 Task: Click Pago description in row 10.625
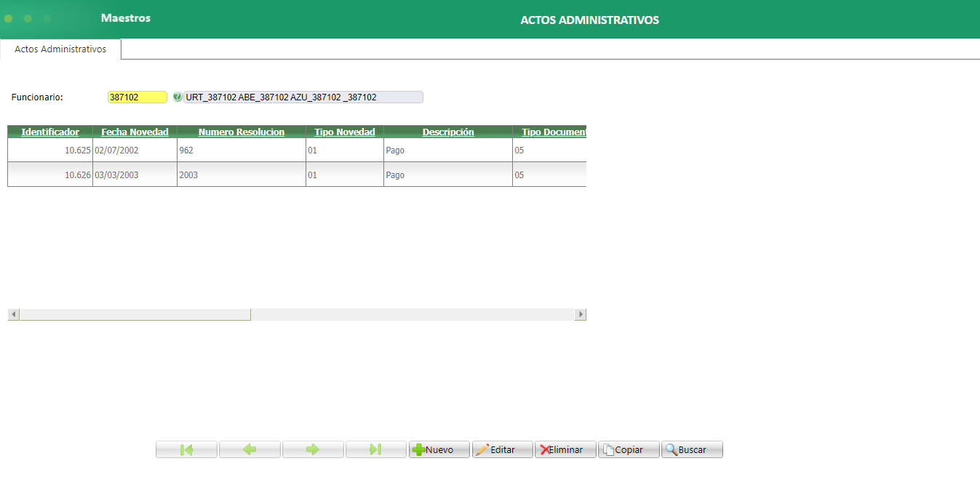click(448, 151)
